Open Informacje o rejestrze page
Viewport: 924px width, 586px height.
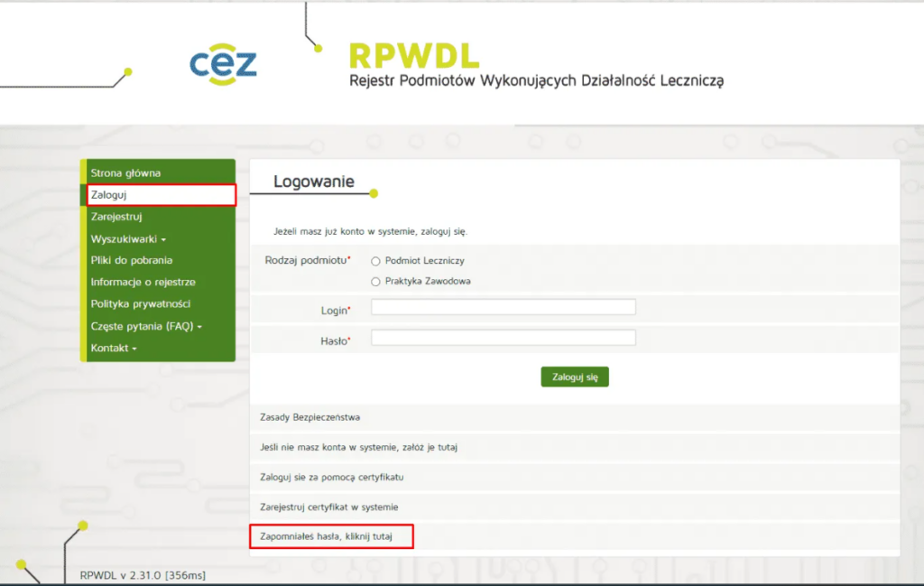[x=143, y=282]
